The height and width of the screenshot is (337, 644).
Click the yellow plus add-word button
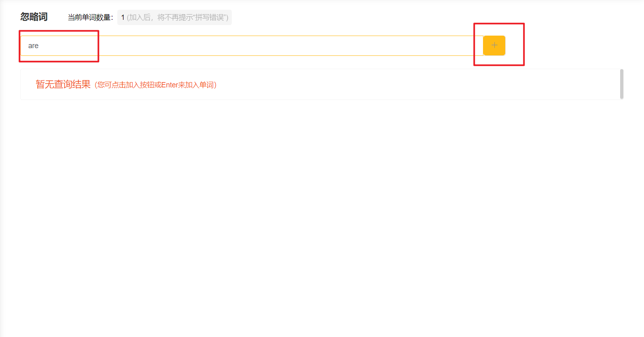point(494,45)
